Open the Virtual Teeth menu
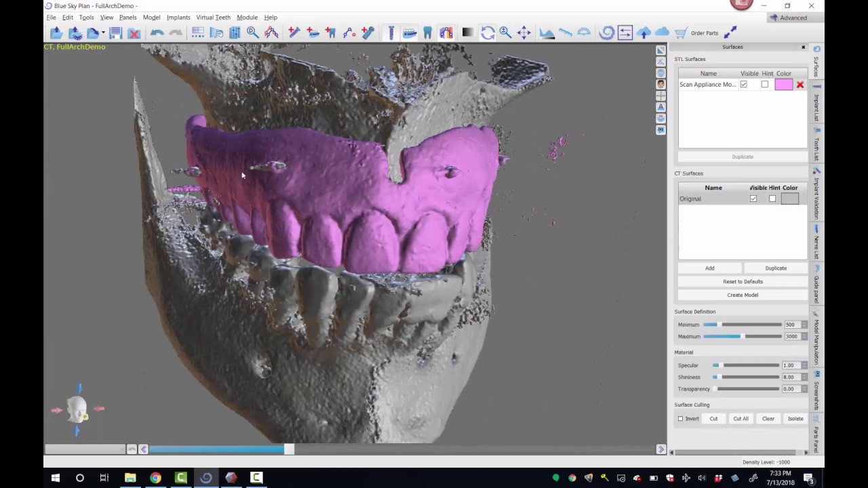868x488 pixels. pos(213,18)
